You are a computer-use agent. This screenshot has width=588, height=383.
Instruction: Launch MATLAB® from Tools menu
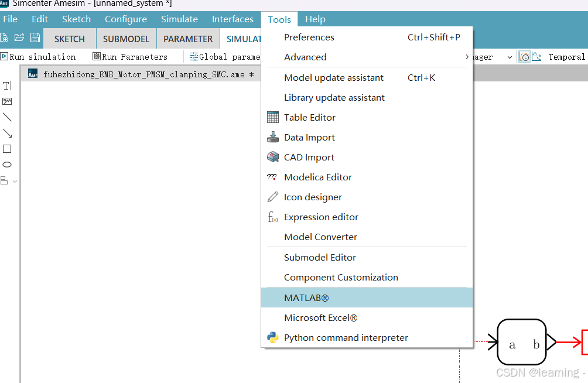[x=367, y=297]
